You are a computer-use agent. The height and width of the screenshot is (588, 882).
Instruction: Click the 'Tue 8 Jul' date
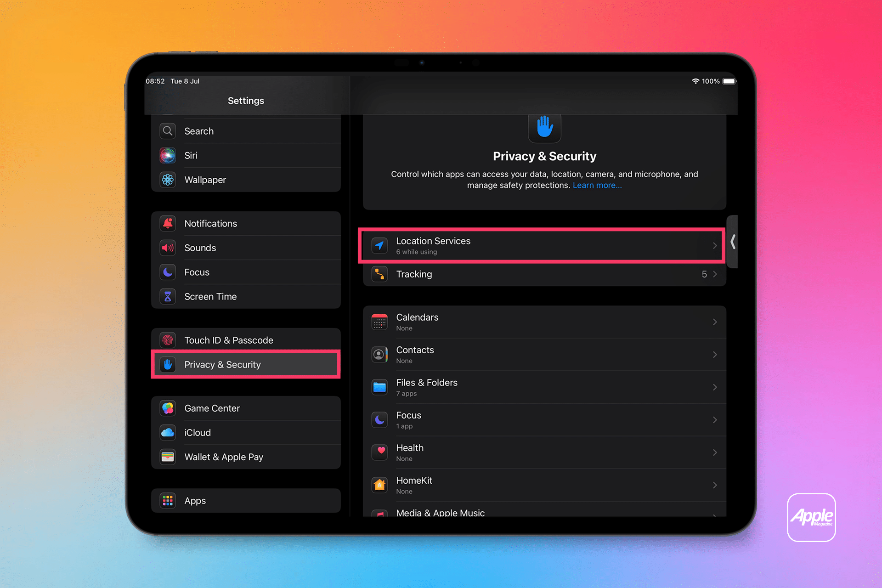pos(185,81)
